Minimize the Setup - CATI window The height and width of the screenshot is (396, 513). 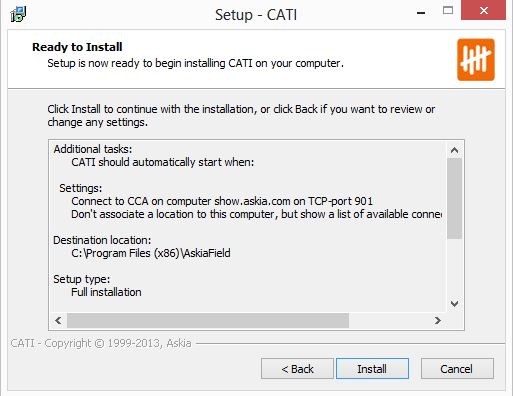421,13
